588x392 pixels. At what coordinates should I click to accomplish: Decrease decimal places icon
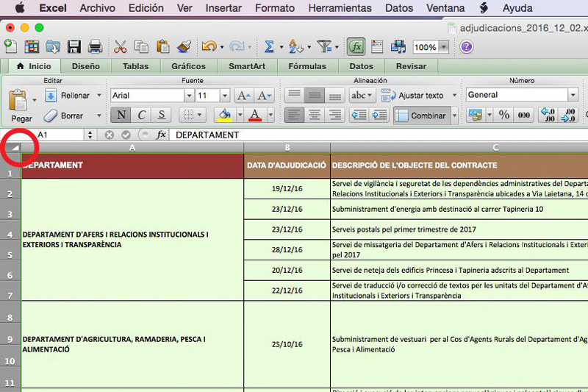pos(568,115)
